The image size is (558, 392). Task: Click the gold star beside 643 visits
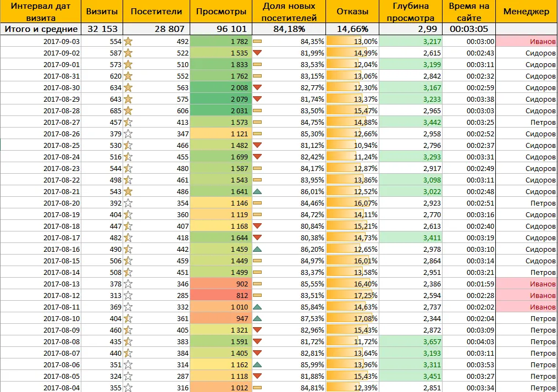(128, 100)
